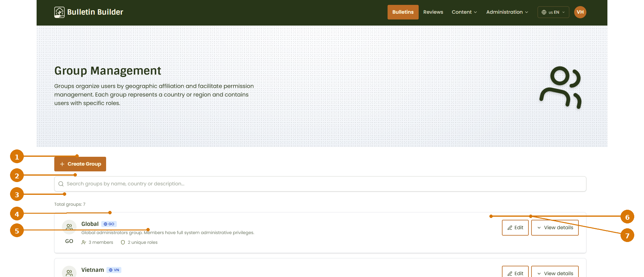
Task: Click the pencil icon on Global's Edit button
Action: (510, 228)
